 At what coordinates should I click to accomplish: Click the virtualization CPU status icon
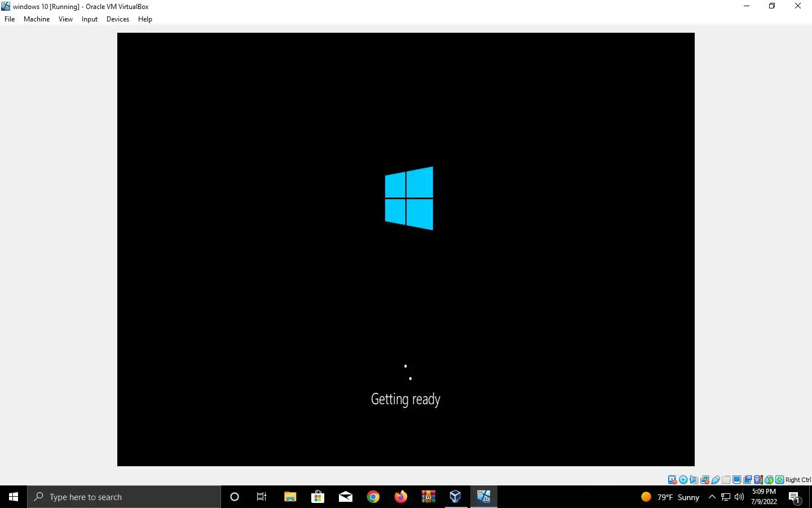click(x=758, y=480)
